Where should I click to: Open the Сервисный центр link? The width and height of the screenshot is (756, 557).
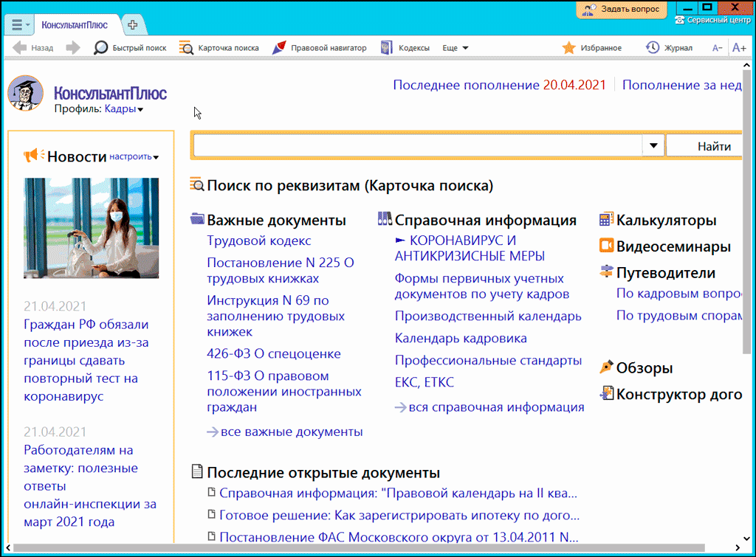(713, 20)
